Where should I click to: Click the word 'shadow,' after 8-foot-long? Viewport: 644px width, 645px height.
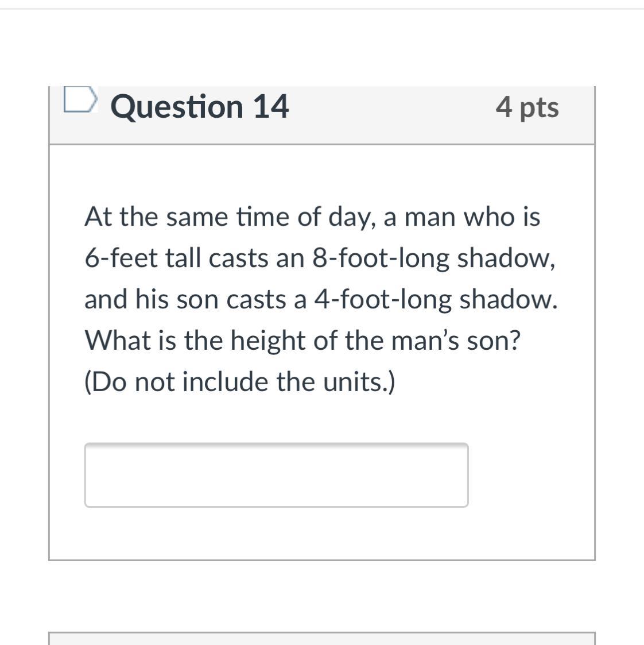click(506, 259)
